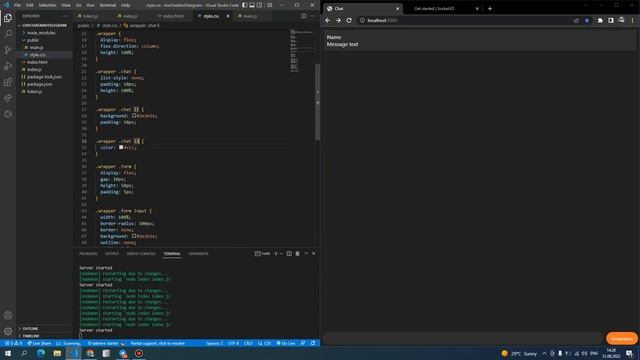Open the Terminal menu

point(108,5)
